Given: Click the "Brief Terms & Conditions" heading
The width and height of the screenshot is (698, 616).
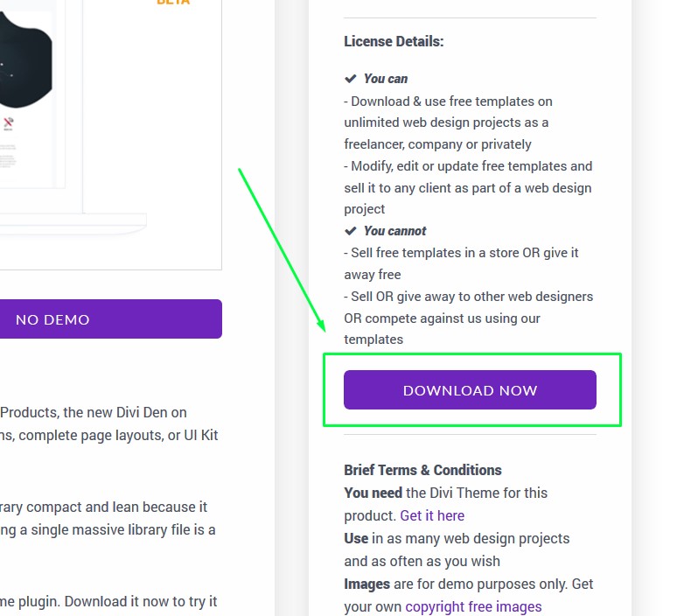Looking at the screenshot, I should click(422, 470).
